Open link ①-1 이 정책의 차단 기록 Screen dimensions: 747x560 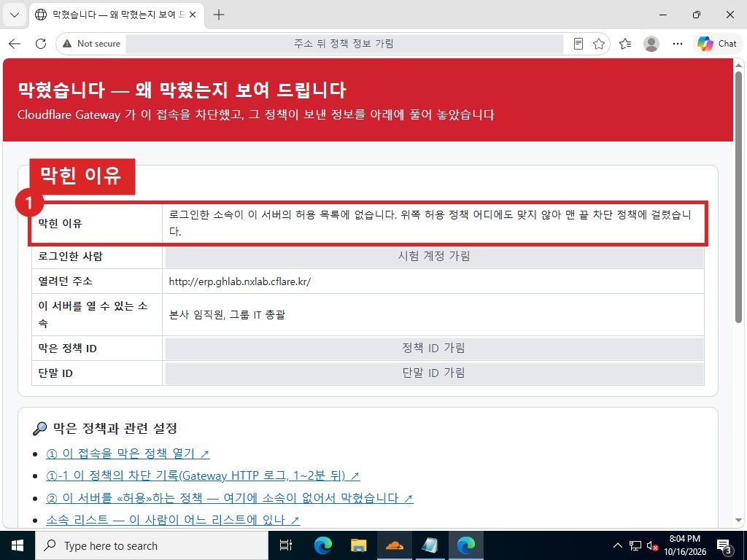(203, 475)
